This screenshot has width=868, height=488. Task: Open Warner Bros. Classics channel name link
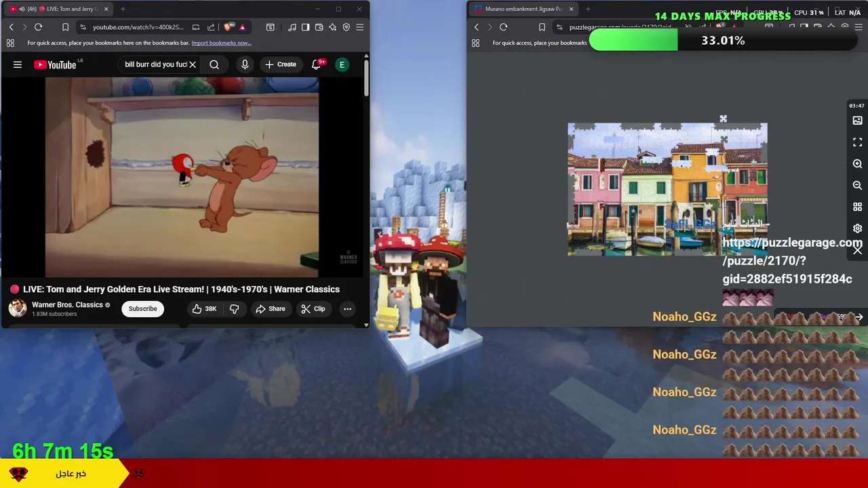pyautogui.click(x=67, y=305)
